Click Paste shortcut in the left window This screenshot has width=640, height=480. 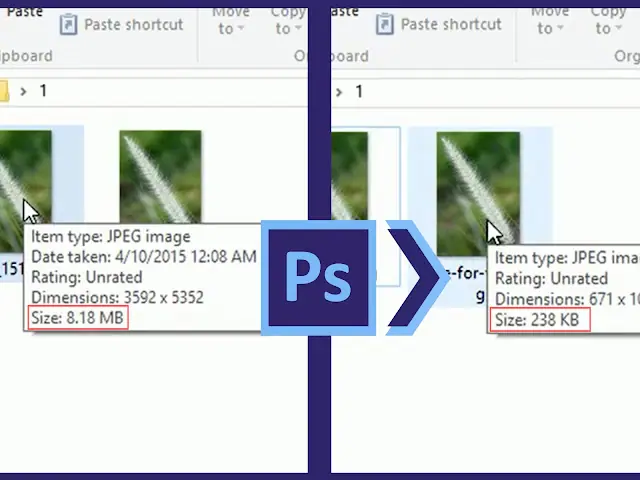pos(122,25)
